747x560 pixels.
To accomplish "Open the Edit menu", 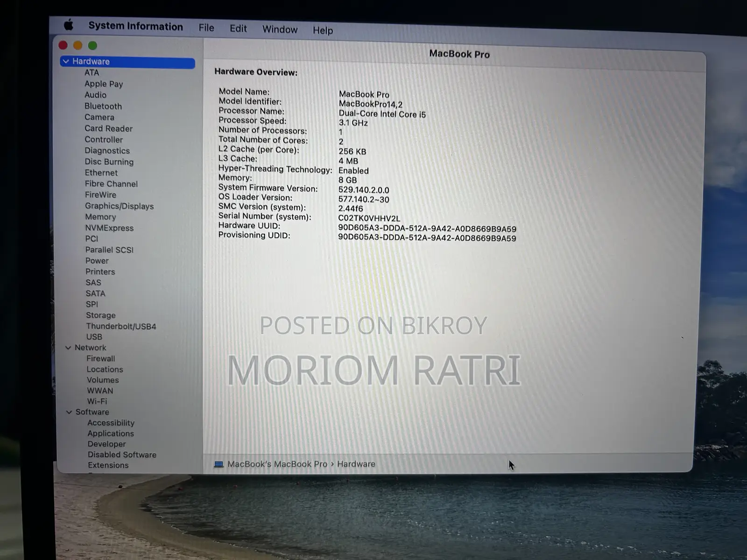I will pos(238,28).
